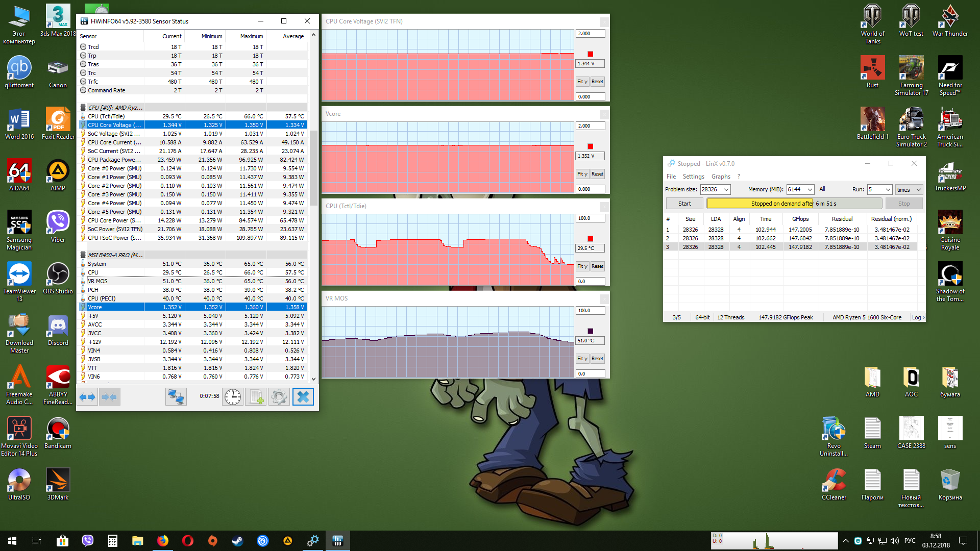Image resolution: width=980 pixels, height=551 pixels.
Task: Open the Graphs menu in LinX
Action: [721, 177]
